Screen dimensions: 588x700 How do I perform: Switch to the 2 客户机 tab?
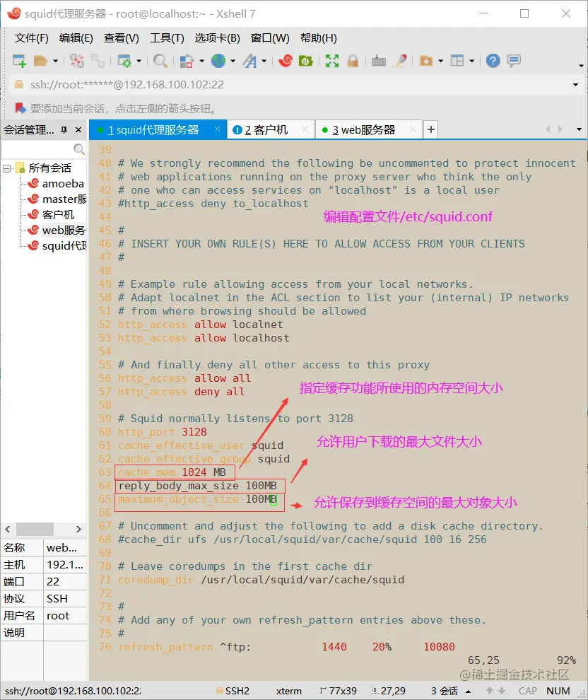tap(266, 130)
